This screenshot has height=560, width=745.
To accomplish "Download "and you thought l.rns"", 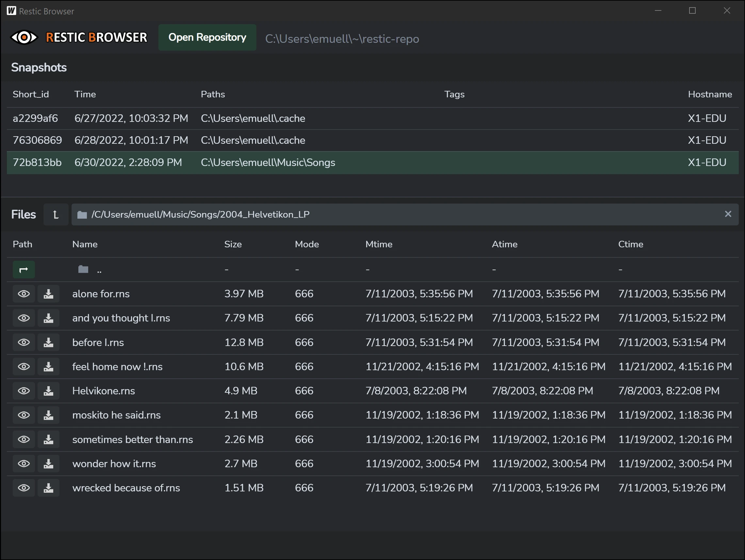I will pyautogui.click(x=48, y=318).
